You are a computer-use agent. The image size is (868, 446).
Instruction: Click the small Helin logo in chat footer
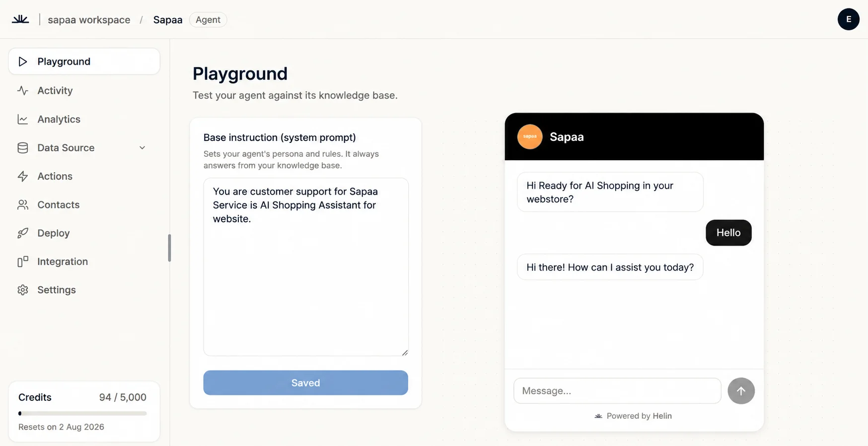click(x=598, y=416)
